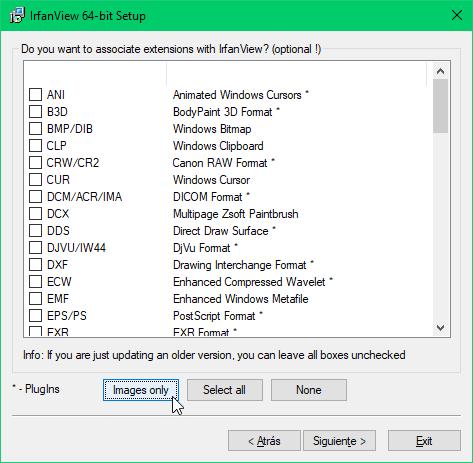Screen dimensions: 473x463
Task: Click the Images only button
Action: pos(141,390)
